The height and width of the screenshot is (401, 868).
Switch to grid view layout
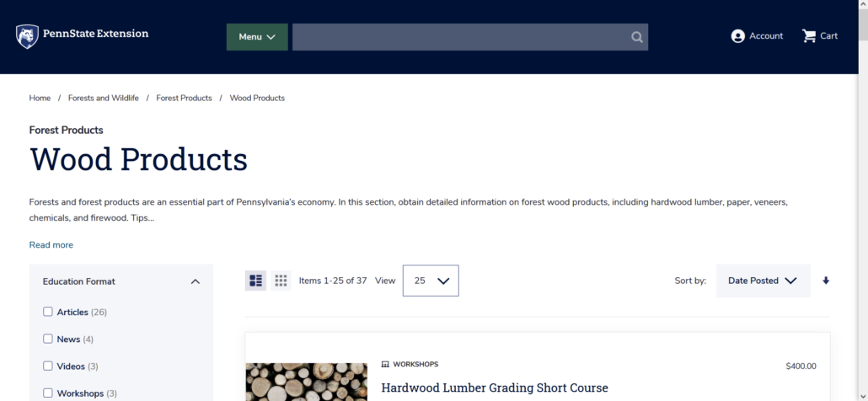281,281
